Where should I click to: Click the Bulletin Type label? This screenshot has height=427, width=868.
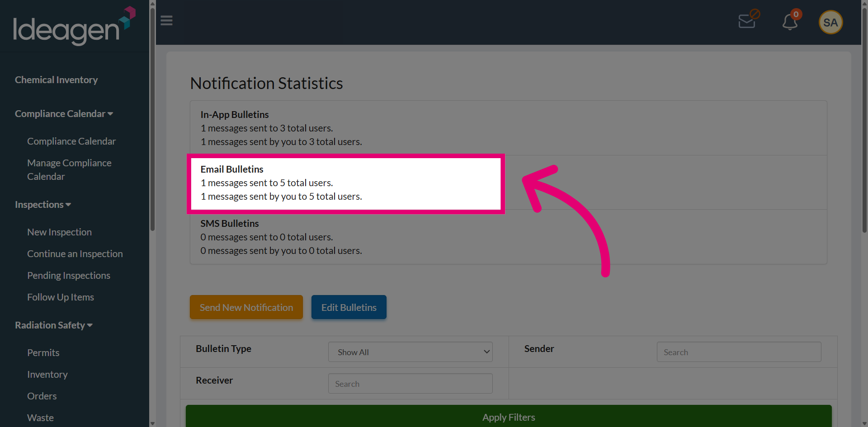[223, 349]
